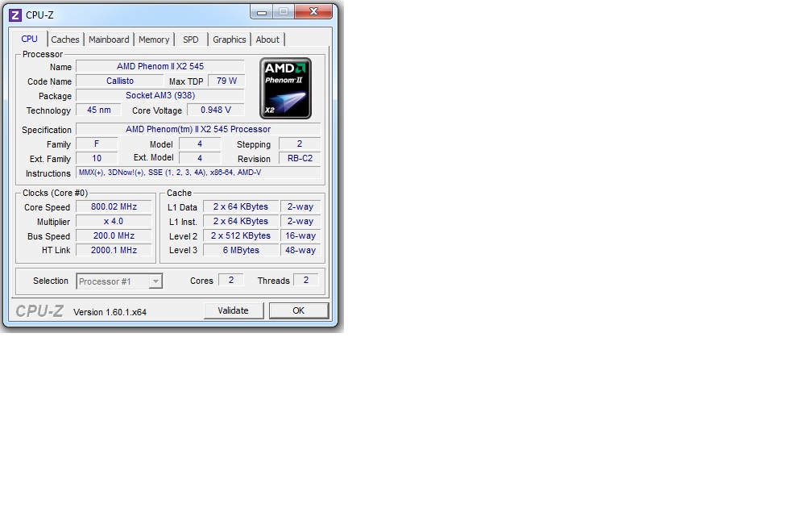The height and width of the screenshot is (508, 812).
Task: Click the Technology value 45 nm
Action: pos(98,110)
